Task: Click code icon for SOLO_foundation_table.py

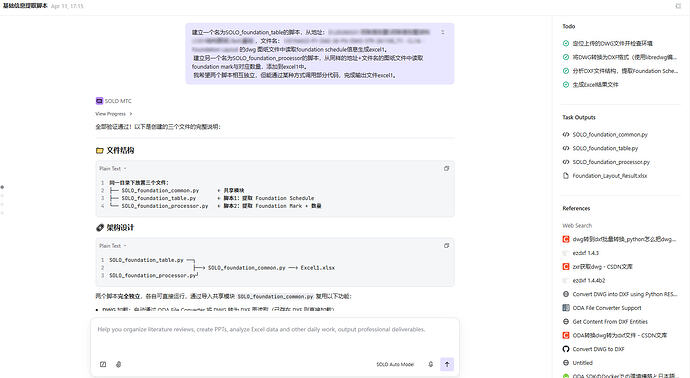Action: pos(566,148)
